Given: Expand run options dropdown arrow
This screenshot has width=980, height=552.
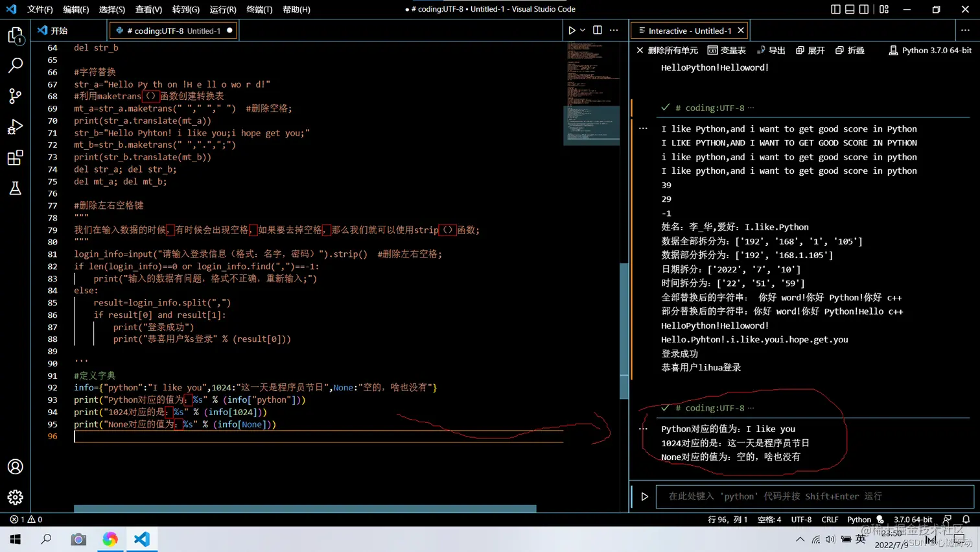Looking at the screenshot, I should [x=583, y=30].
